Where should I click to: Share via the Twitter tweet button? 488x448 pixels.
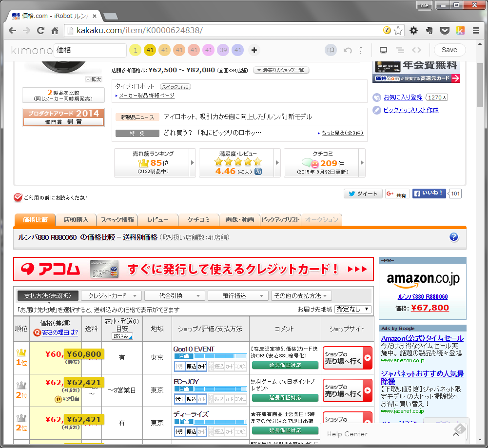(x=363, y=194)
